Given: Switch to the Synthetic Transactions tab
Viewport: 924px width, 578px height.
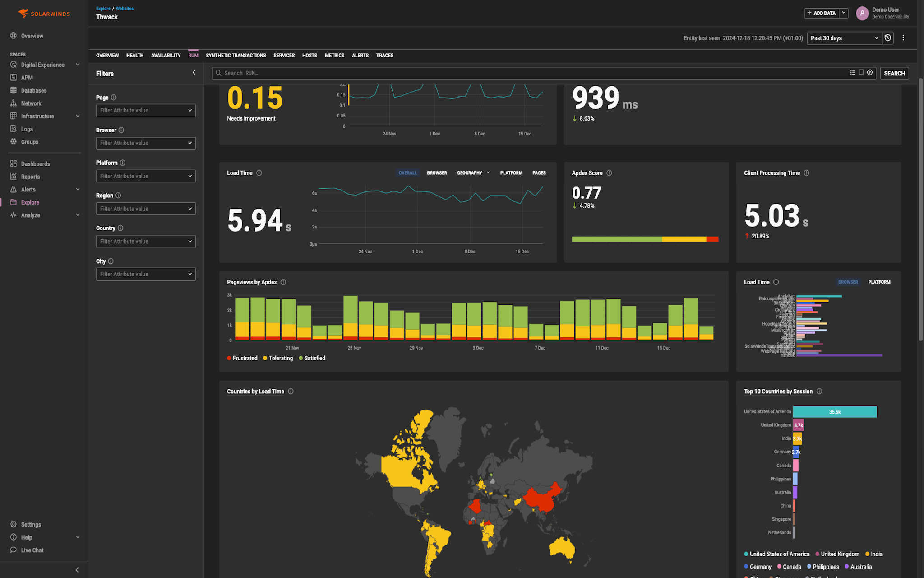Looking at the screenshot, I should pos(236,56).
